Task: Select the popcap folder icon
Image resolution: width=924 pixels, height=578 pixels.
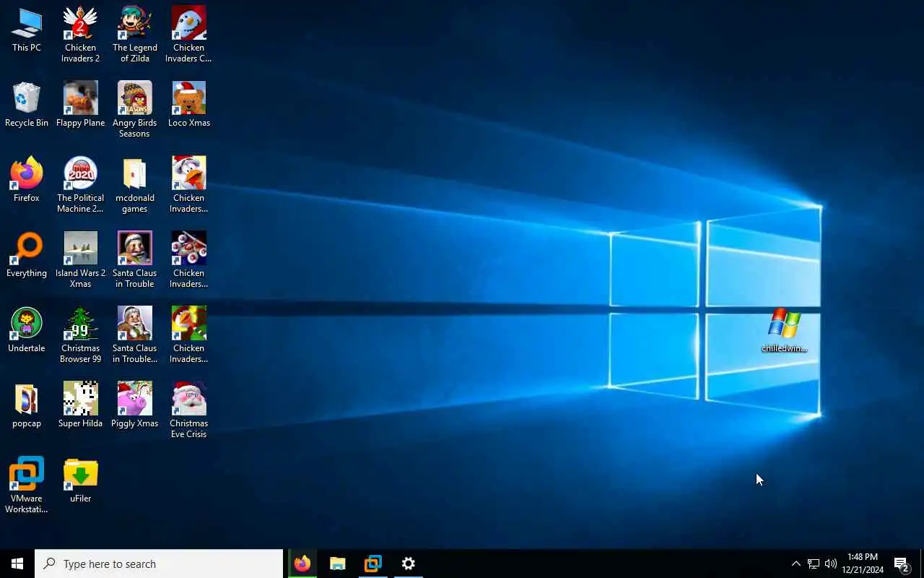Action: point(27,406)
